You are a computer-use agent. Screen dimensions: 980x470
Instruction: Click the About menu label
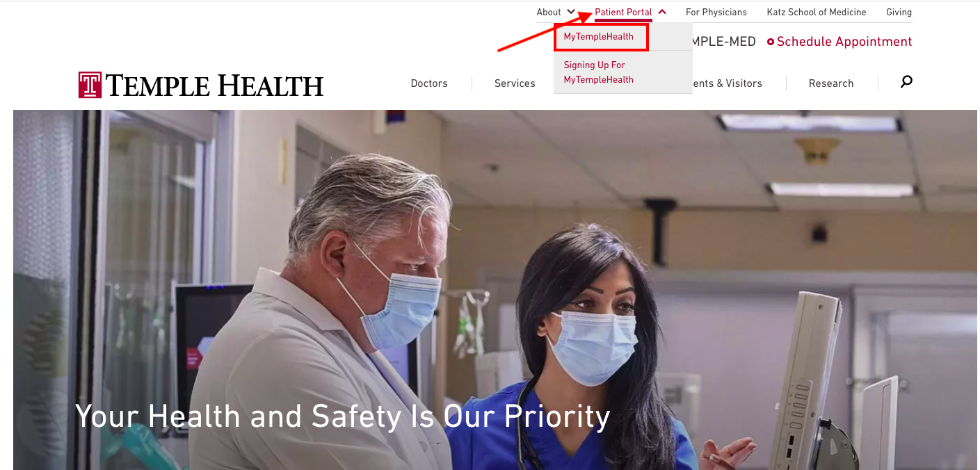coord(549,12)
